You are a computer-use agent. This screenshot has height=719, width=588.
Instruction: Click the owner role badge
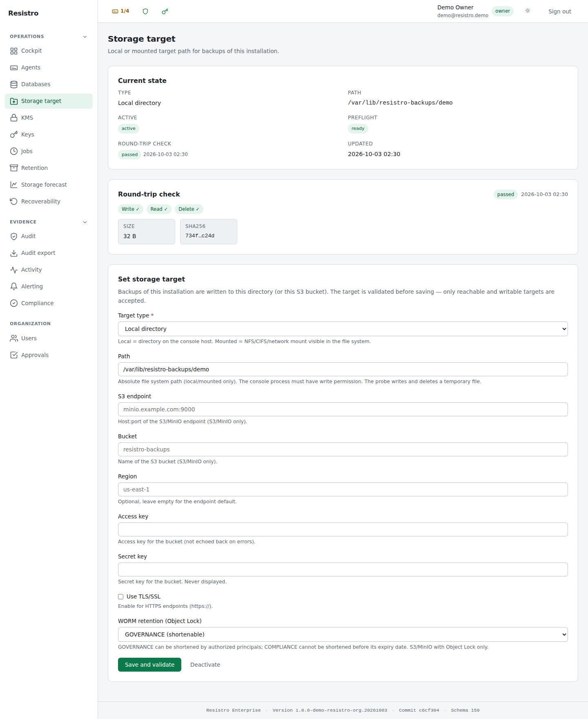(x=503, y=11)
